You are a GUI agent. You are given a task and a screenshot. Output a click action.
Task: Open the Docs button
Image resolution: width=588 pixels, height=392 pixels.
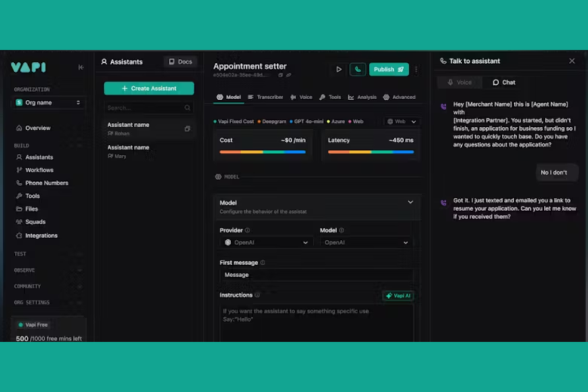click(180, 62)
